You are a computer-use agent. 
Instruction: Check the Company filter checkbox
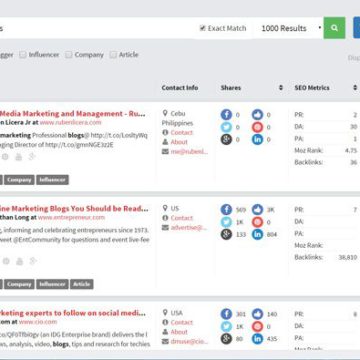click(69, 55)
